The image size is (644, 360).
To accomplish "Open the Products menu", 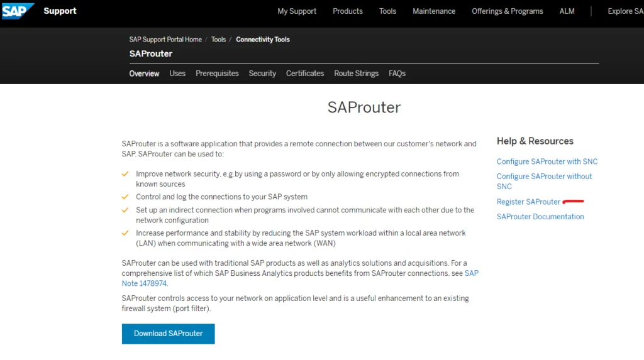I will click(x=347, y=11).
